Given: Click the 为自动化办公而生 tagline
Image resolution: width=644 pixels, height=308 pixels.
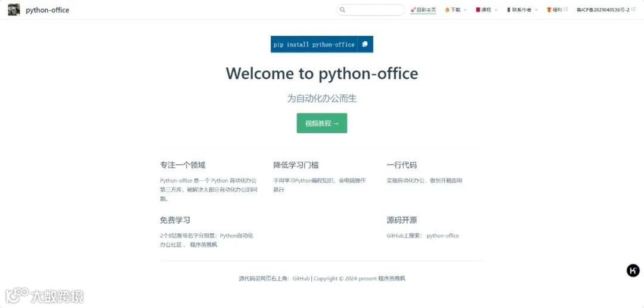Looking at the screenshot, I should tap(322, 98).
